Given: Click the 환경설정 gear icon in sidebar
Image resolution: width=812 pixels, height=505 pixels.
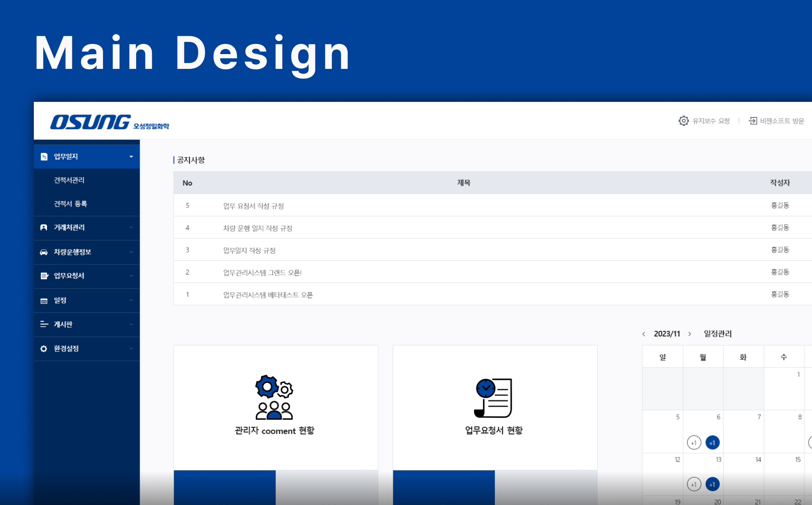Looking at the screenshot, I should [x=44, y=349].
